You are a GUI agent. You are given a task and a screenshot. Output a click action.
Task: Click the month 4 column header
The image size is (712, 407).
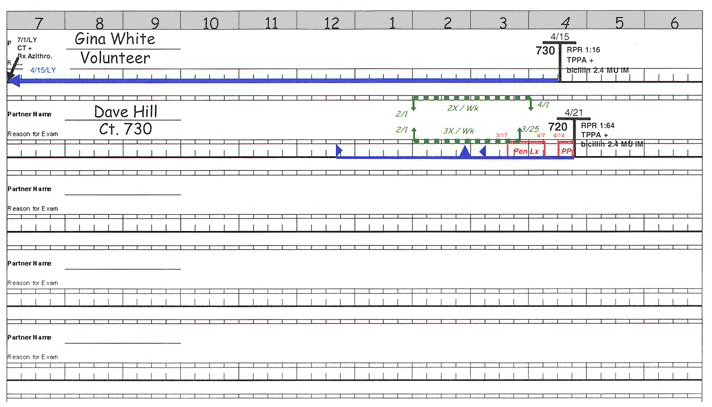pyautogui.click(x=565, y=22)
